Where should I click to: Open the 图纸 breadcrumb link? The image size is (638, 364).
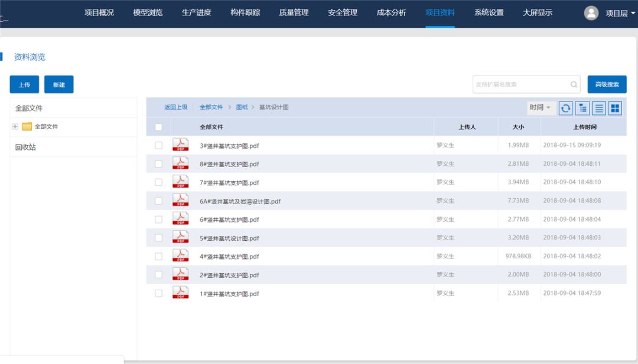click(x=241, y=107)
